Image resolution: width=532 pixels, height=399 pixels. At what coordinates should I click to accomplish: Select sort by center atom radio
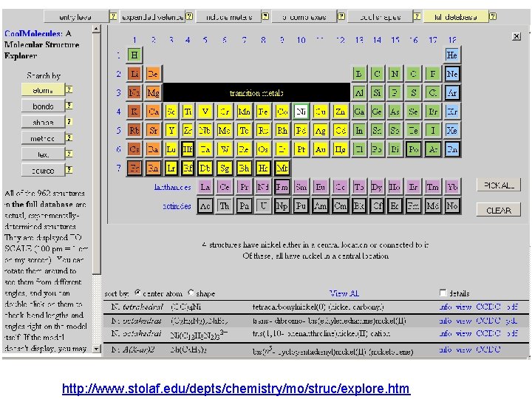(137, 293)
